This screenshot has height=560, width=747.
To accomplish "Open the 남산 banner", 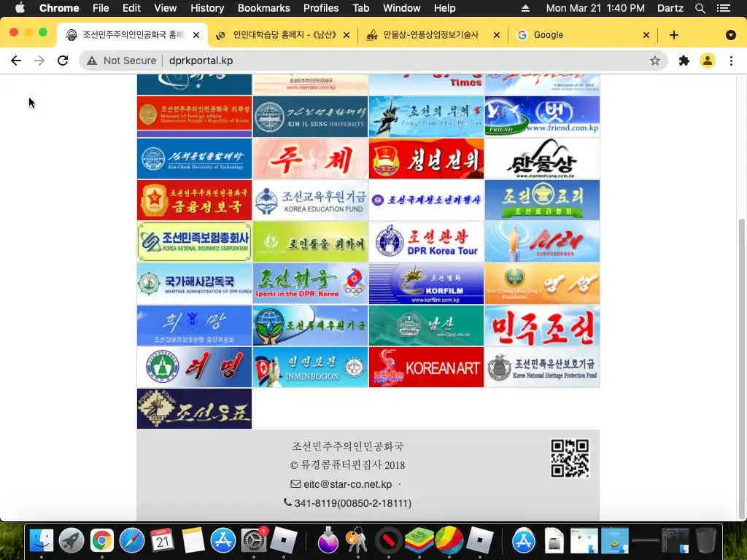I will (x=426, y=326).
